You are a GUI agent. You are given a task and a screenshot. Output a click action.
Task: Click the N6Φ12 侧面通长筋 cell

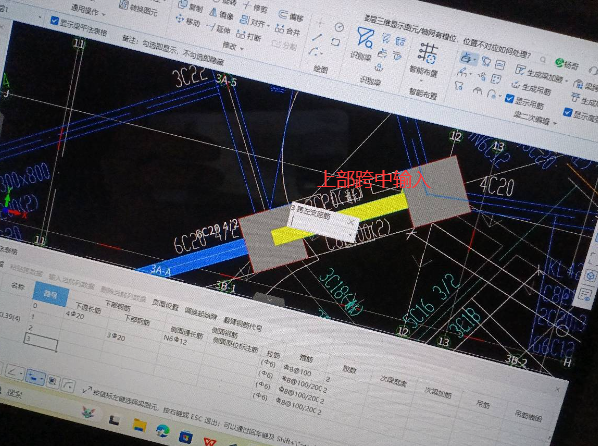coord(175,340)
